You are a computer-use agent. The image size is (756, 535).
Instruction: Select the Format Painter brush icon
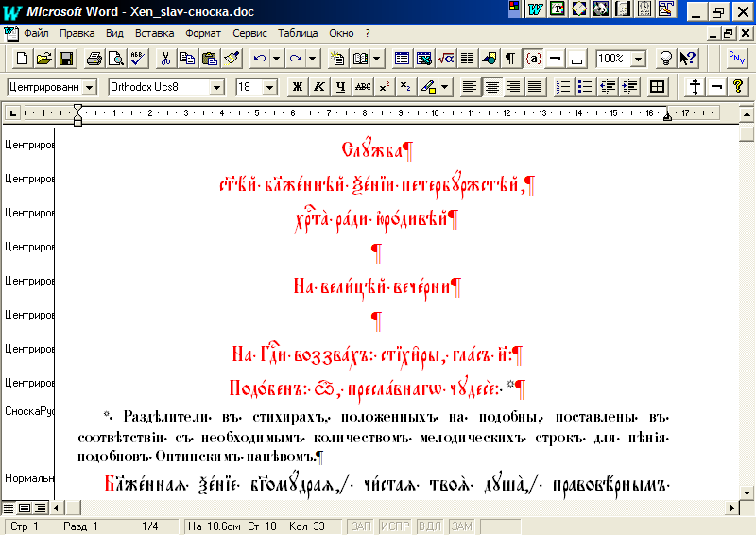[x=232, y=59]
